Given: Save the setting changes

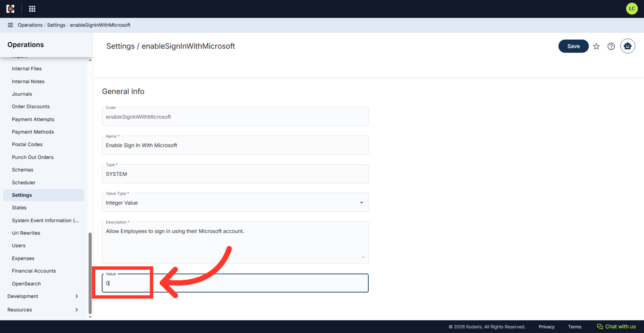Looking at the screenshot, I should (x=573, y=46).
